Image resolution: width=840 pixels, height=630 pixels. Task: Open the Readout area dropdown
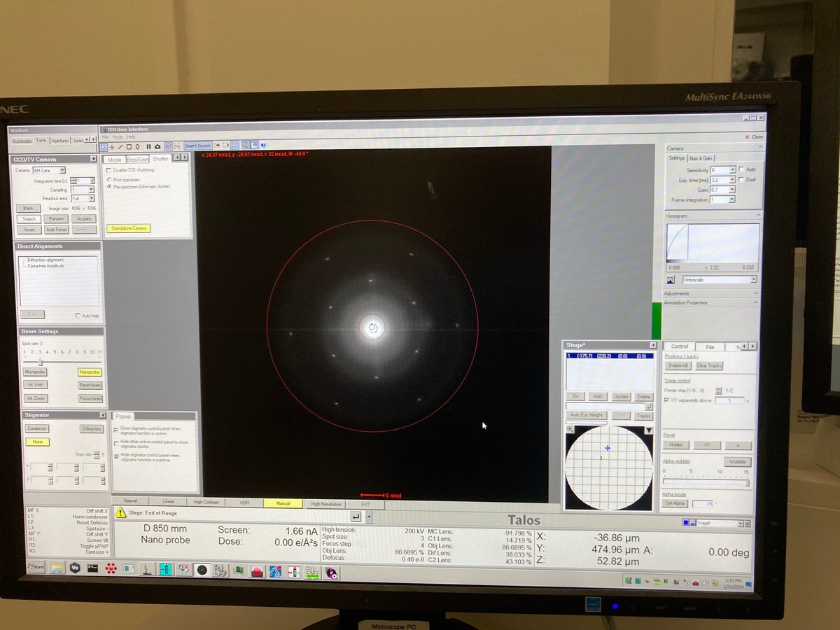click(92, 199)
